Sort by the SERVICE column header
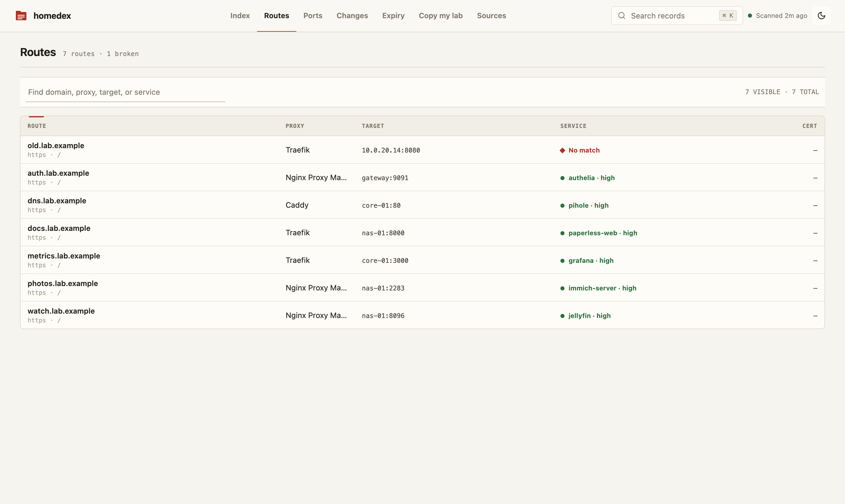 coord(573,126)
